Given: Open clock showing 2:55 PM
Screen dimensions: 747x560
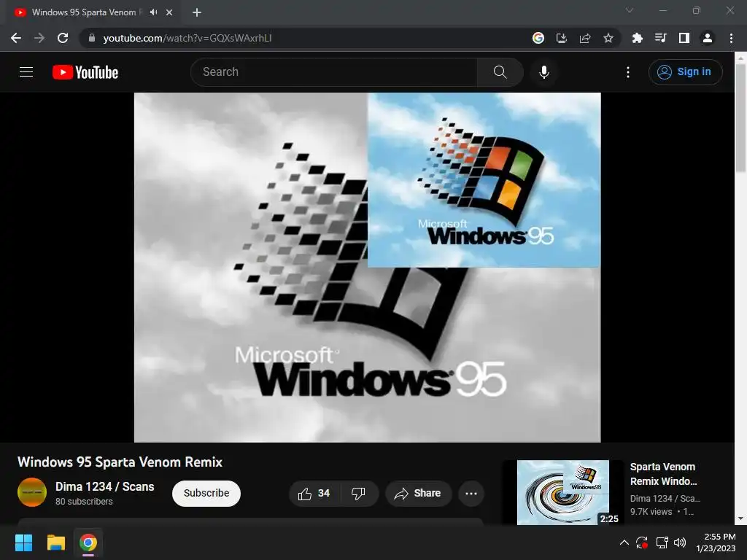Looking at the screenshot, I should pyautogui.click(x=716, y=542).
